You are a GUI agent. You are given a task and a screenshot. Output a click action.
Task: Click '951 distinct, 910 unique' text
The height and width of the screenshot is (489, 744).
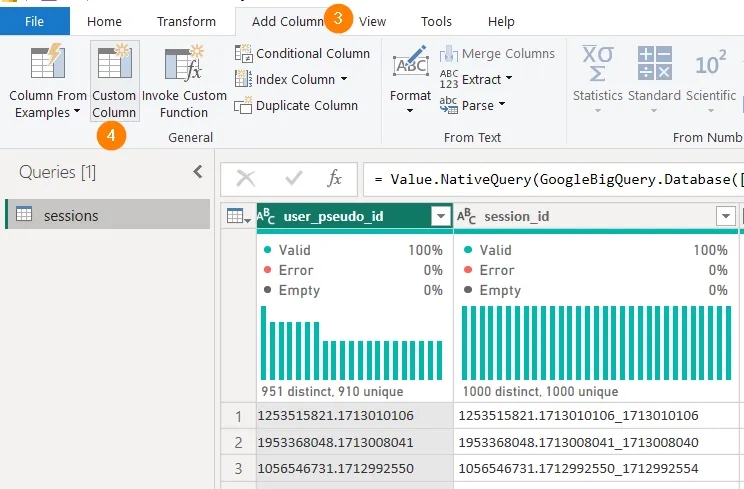click(332, 391)
